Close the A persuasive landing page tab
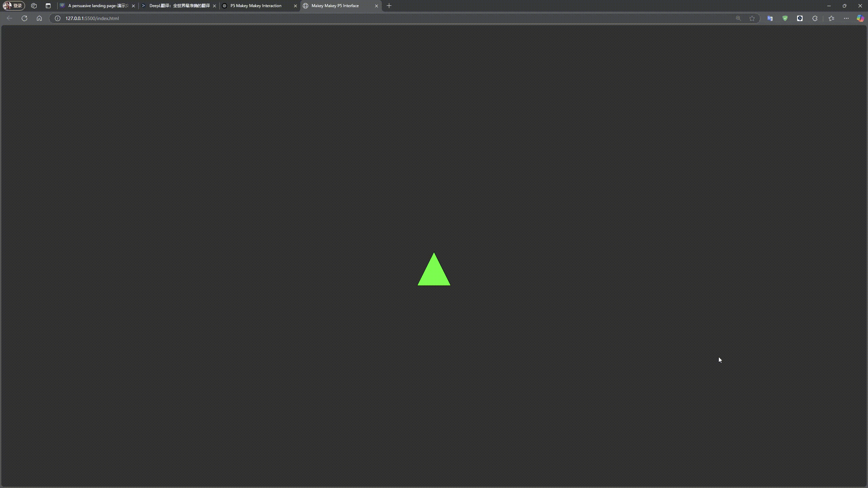The width and height of the screenshot is (868, 488). (x=134, y=6)
